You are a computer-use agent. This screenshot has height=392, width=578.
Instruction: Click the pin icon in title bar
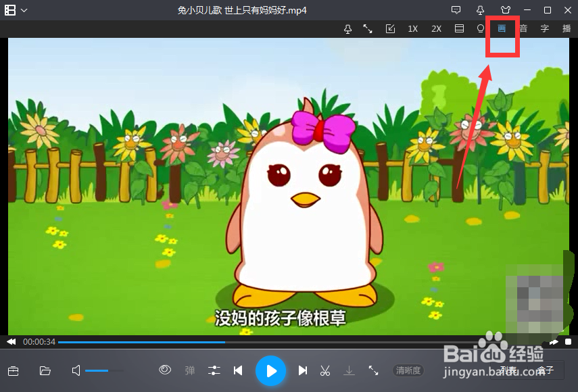pyautogui.click(x=481, y=10)
